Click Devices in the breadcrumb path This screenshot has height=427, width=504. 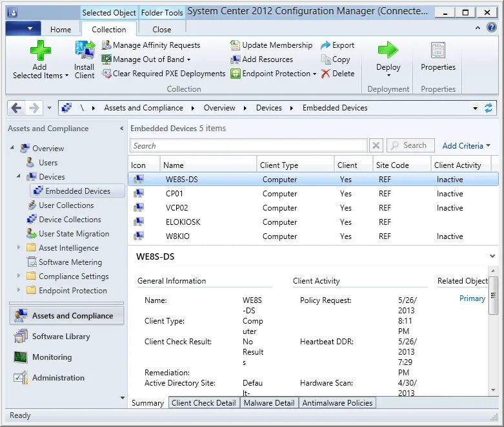(x=268, y=108)
